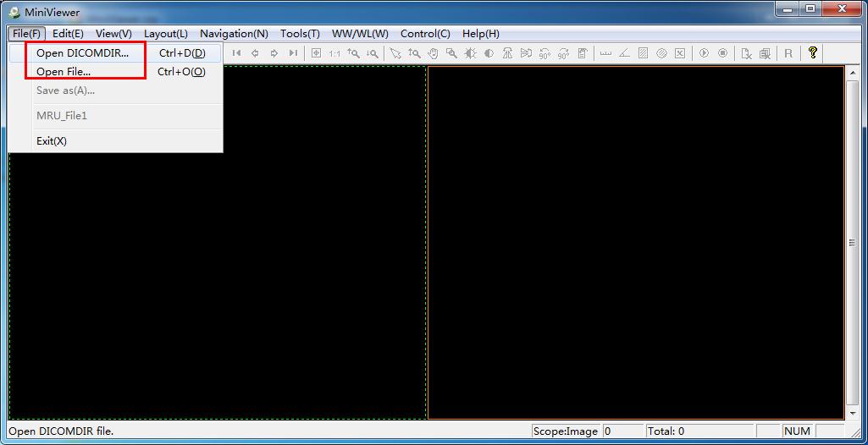This screenshot has width=868, height=445.
Task: Click the vertical scrollbar down arrow
Action: click(x=852, y=414)
